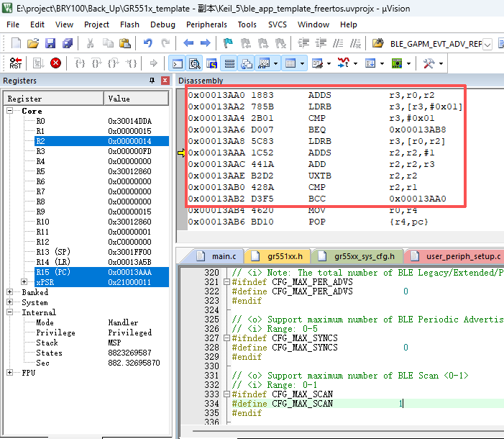Navigate backwards with the blue left arrow

189,43
